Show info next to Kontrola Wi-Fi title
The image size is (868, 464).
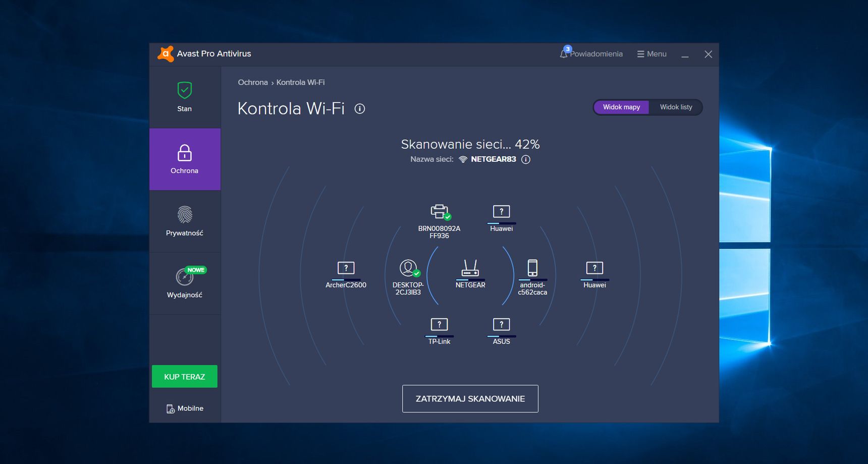click(360, 108)
